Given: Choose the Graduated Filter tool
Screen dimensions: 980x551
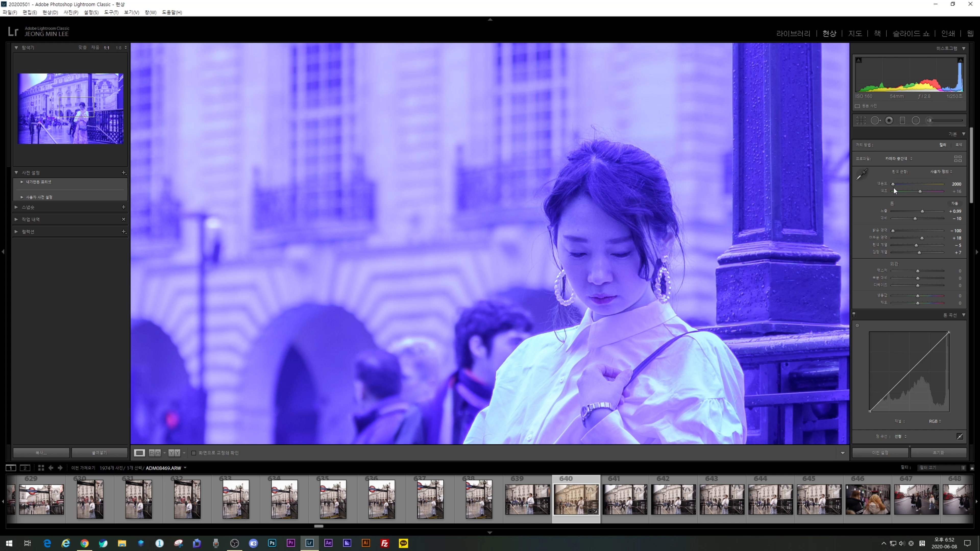Looking at the screenshot, I should point(902,121).
